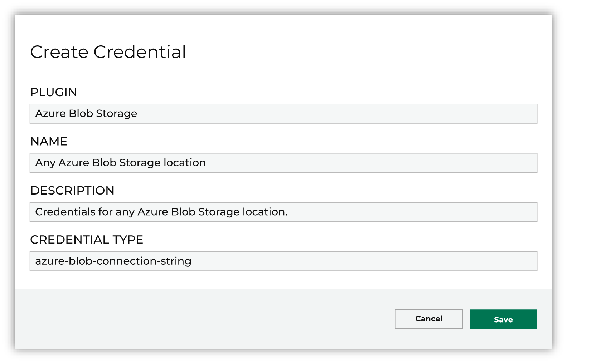Select the Plugin field with Azure Blob Storage
Screen dimensions: 597x364
283,114
